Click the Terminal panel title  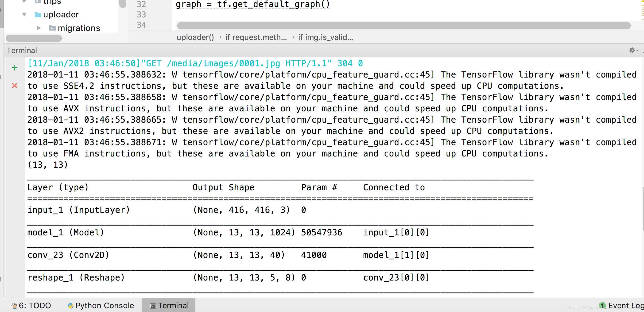[22, 50]
